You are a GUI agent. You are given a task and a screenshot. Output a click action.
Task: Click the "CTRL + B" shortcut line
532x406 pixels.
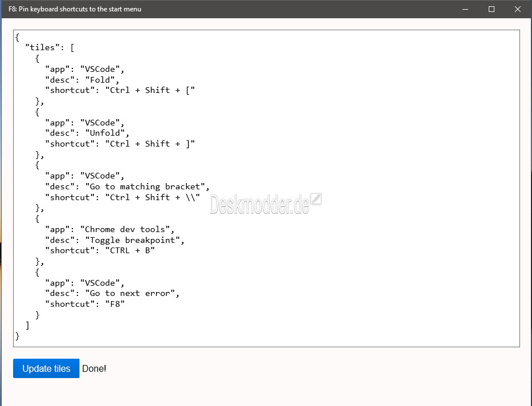pos(100,251)
